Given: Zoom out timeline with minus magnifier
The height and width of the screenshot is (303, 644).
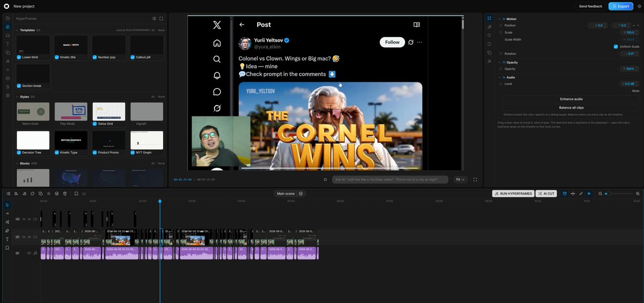Looking at the screenshot, I should tap(601, 194).
